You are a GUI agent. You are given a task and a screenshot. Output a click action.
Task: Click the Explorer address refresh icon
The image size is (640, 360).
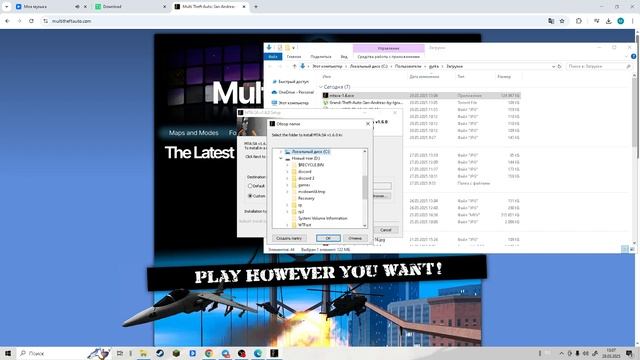point(559,66)
